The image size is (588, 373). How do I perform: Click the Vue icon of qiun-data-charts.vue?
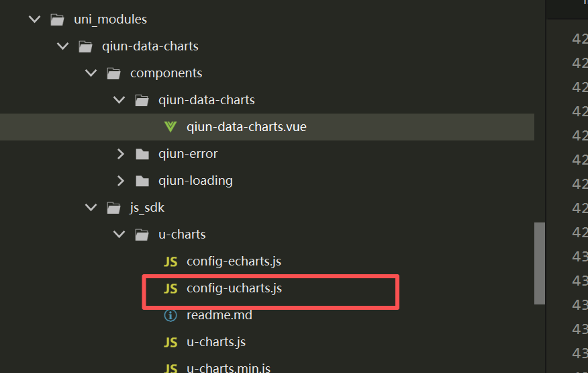point(170,126)
